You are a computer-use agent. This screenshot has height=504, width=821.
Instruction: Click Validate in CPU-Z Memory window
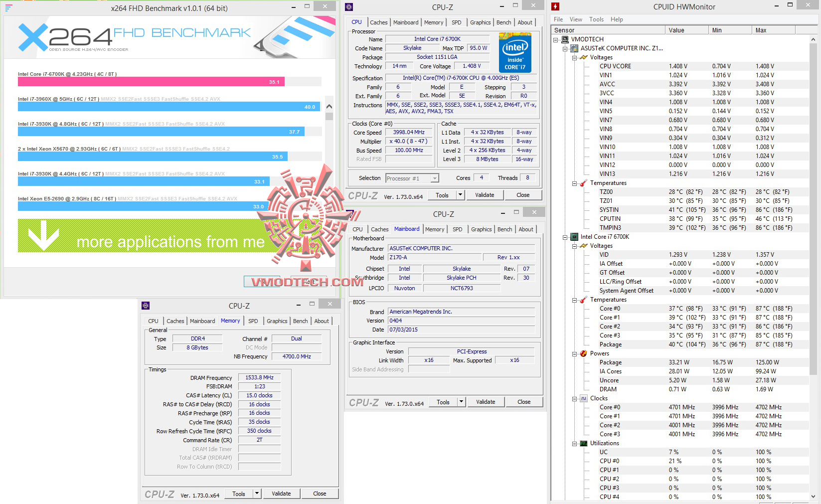click(281, 494)
